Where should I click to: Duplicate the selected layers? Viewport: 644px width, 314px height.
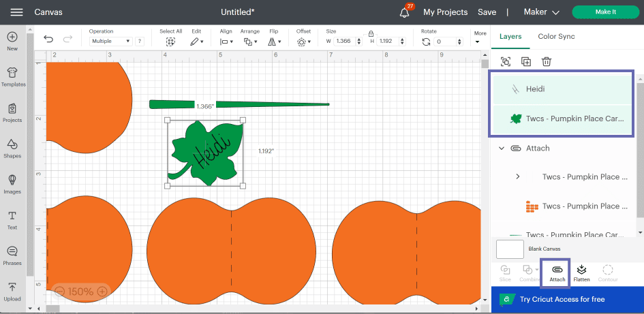pos(526,61)
